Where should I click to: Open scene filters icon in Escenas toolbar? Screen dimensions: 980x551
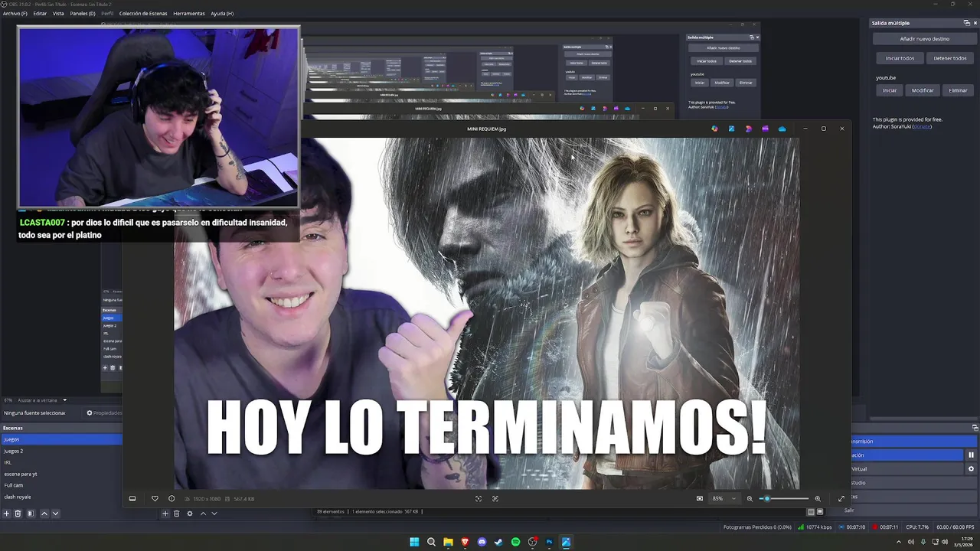click(31, 514)
